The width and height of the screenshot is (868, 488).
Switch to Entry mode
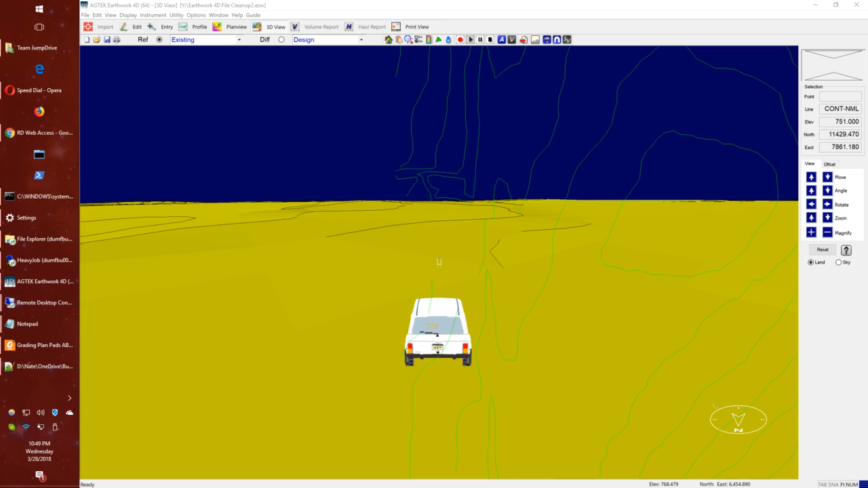click(x=160, y=27)
